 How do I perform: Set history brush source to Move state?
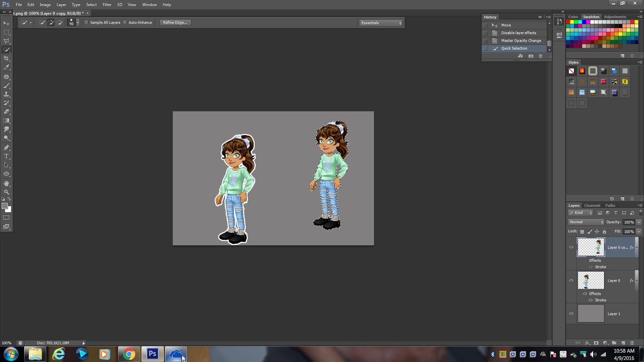click(x=485, y=25)
